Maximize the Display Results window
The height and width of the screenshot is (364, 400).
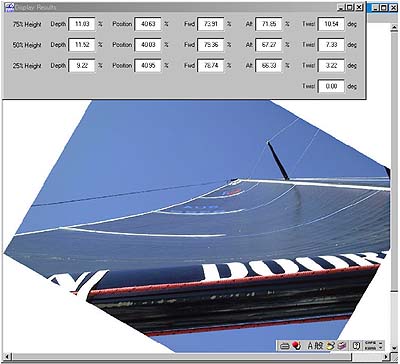coord(349,7)
